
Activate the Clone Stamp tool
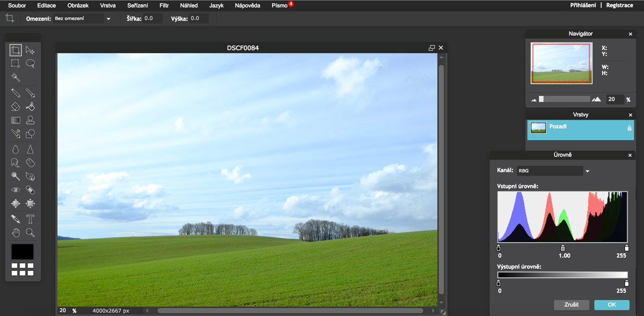coord(31,120)
